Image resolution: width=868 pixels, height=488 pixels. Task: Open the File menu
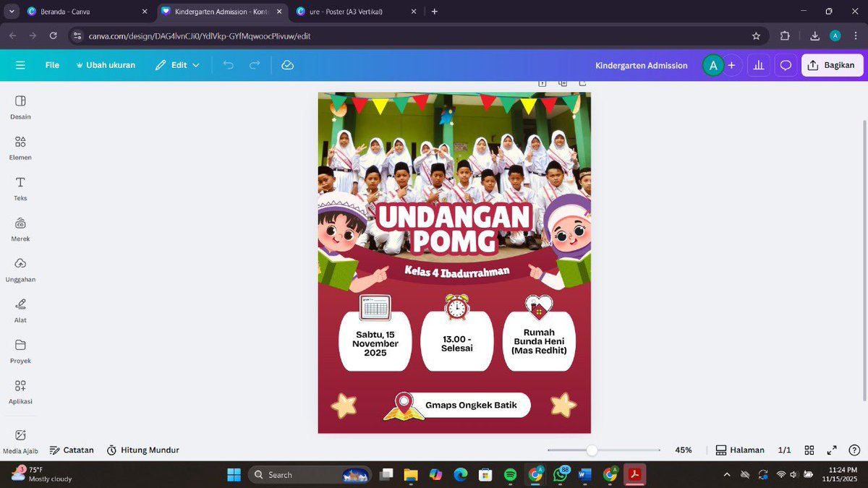click(52, 65)
